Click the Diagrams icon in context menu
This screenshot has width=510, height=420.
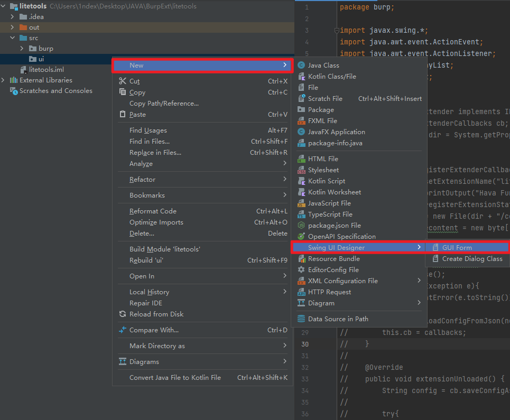[x=123, y=361]
